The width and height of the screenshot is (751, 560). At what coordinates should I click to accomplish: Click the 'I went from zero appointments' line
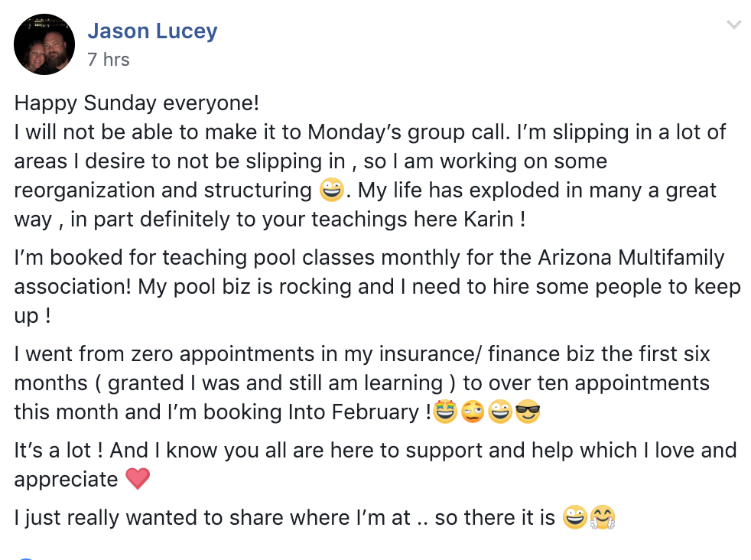click(362, 354)
